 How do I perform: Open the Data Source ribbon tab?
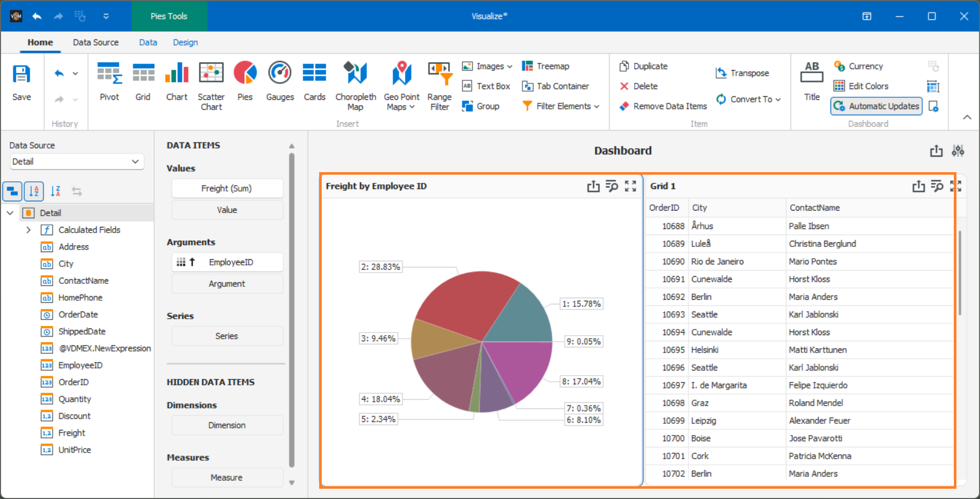pos(95,42)
